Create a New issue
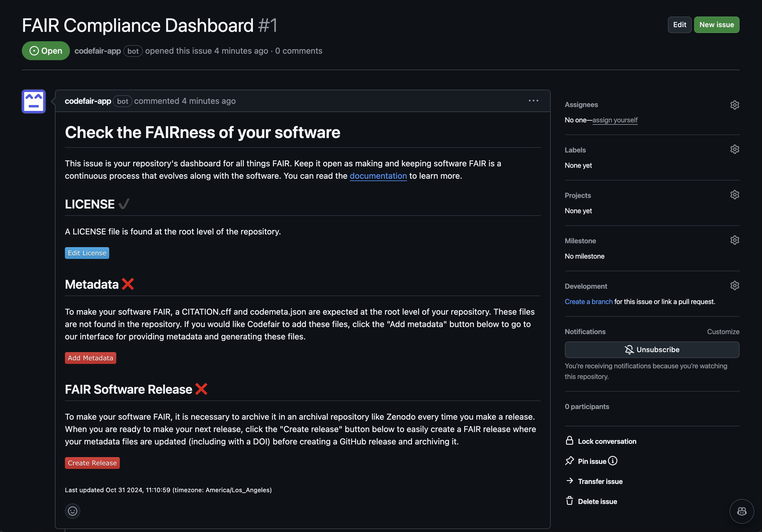The image size is (762, 532). (x=717, y=25)
